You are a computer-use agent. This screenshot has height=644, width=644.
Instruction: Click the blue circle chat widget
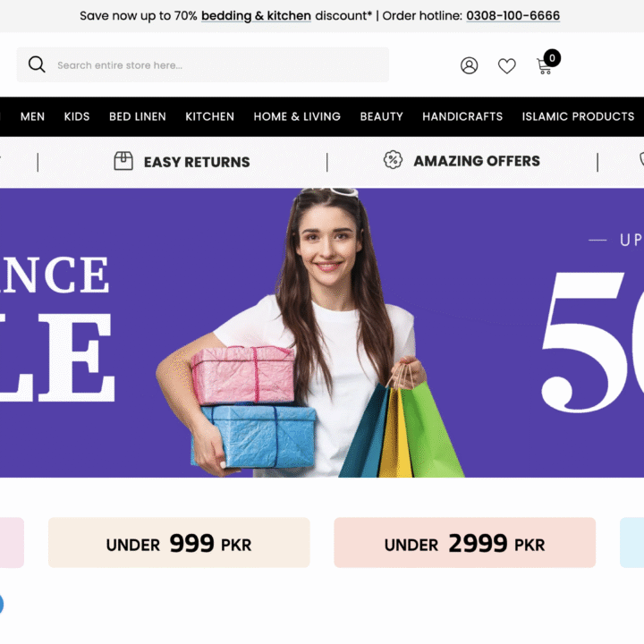pyautogui.click(x=1, y=604)
